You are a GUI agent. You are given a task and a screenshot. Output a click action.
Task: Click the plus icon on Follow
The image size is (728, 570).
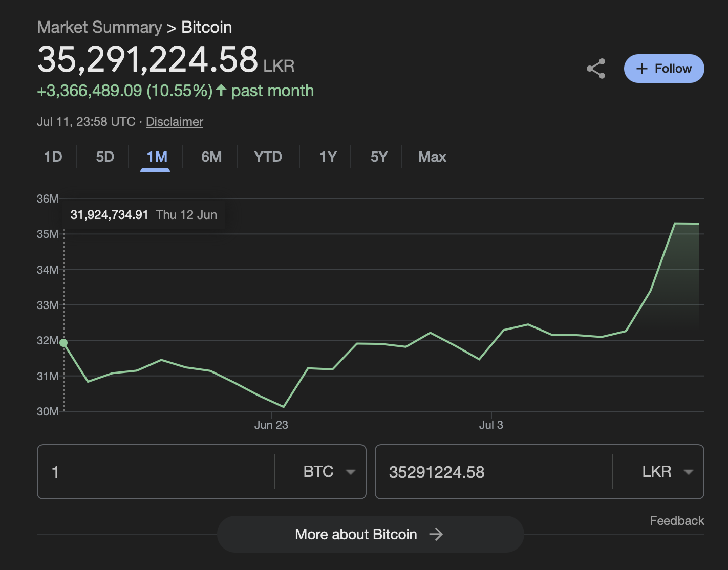641,69
